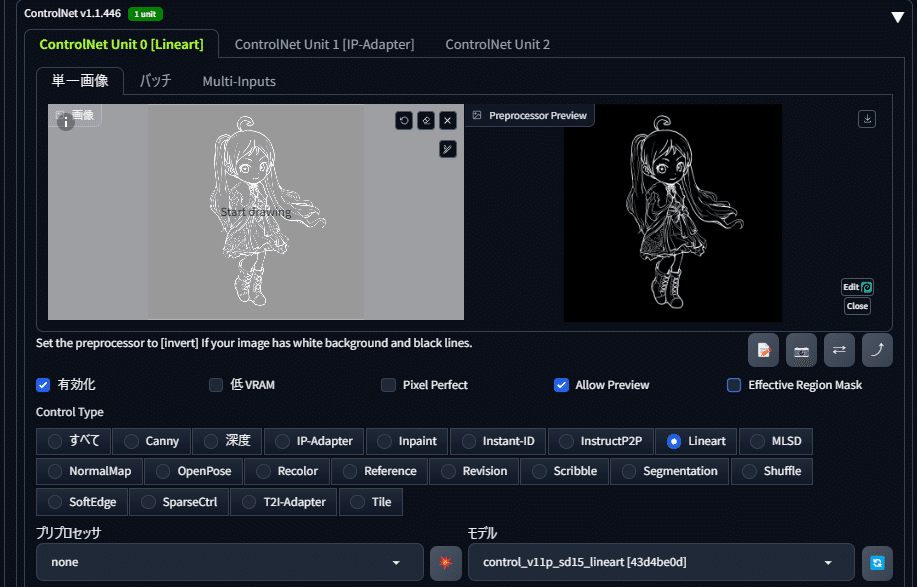Select Revision control type
This screenshot has width=917, height=587.
474,471
